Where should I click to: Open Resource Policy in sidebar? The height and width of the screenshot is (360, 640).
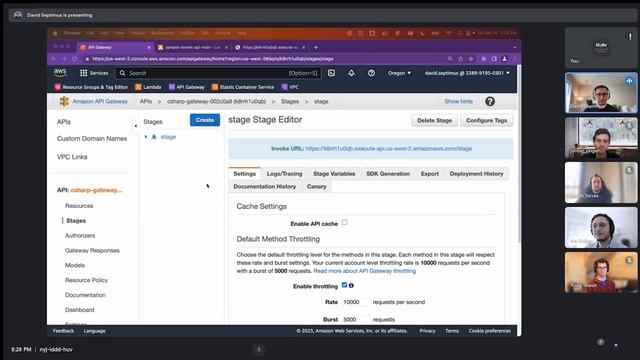(x=86, y=280)
